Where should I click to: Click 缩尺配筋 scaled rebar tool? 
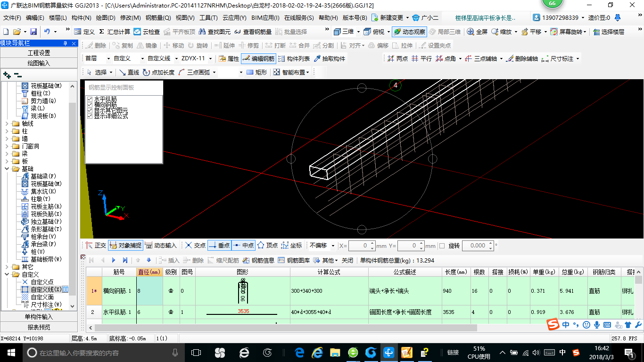click(x=223, y=260)
